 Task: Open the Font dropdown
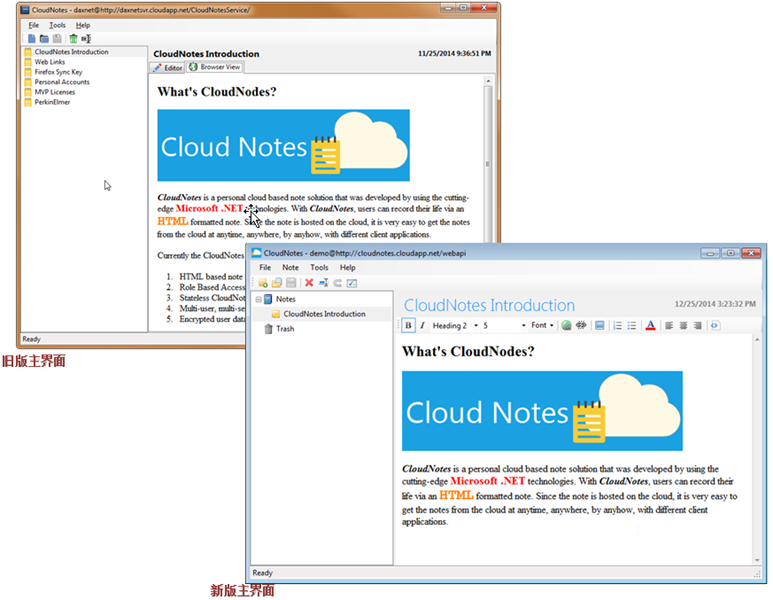pos(542,325)
